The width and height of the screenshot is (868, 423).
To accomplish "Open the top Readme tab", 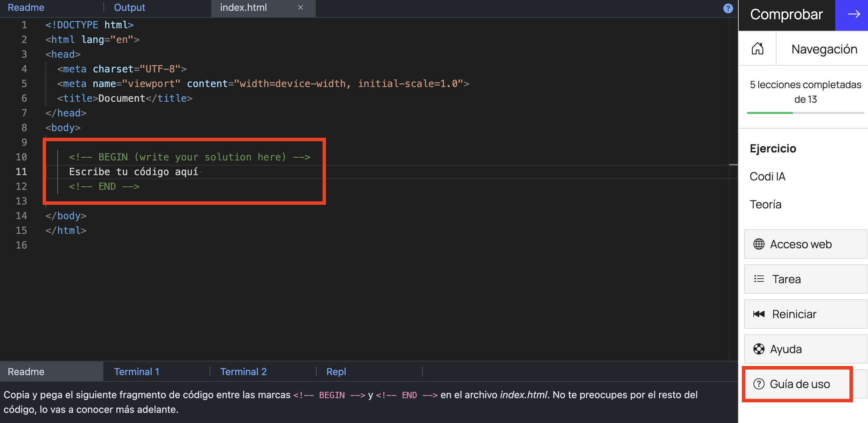I will 26,7.
